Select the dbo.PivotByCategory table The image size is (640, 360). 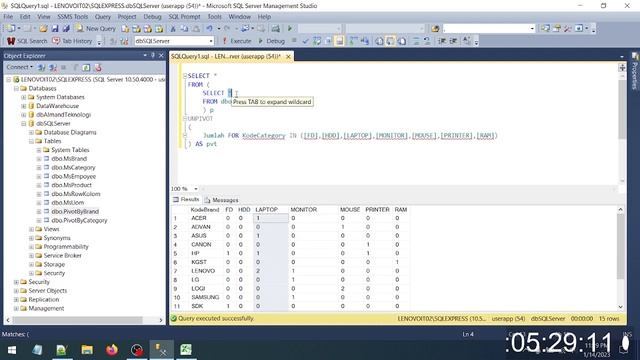point(79,220)
